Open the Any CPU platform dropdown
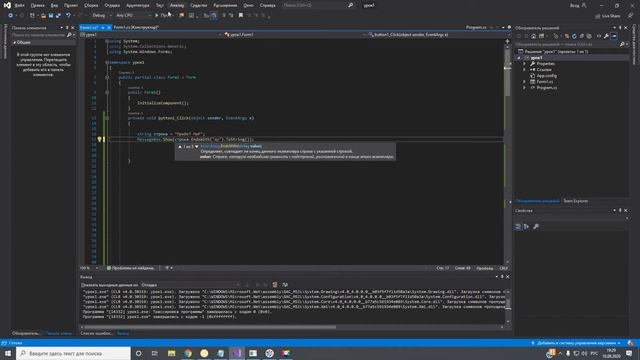 point(133,16)
